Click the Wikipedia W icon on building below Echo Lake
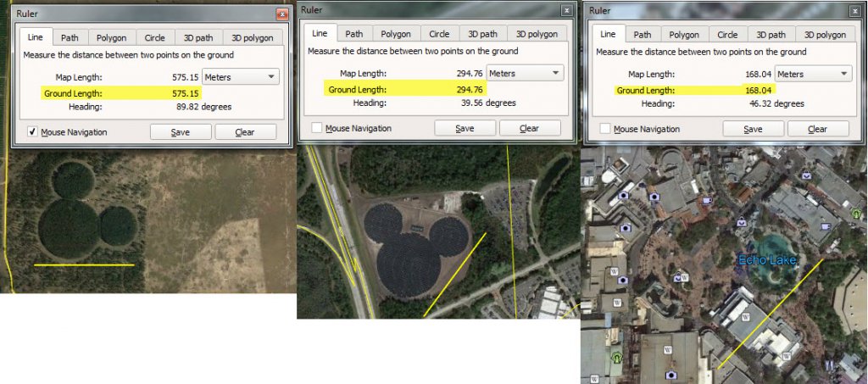 745,317
